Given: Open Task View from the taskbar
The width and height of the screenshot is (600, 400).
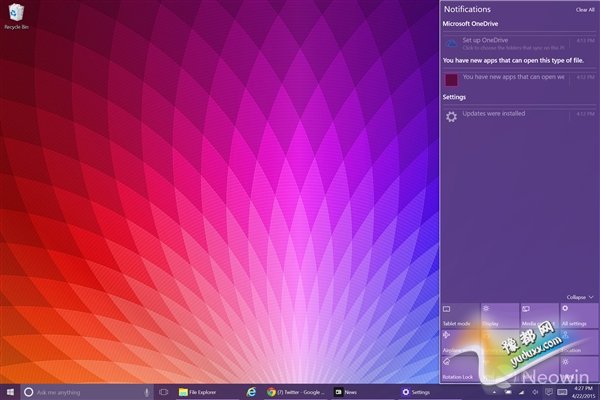Looking at the screenshot, I should pos(163,392).
